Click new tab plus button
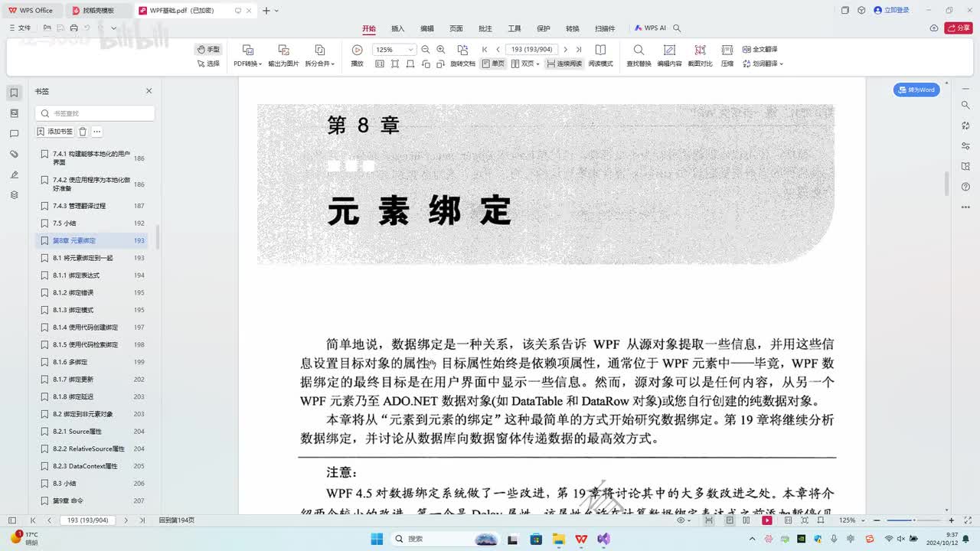 [x=266, y=11]
